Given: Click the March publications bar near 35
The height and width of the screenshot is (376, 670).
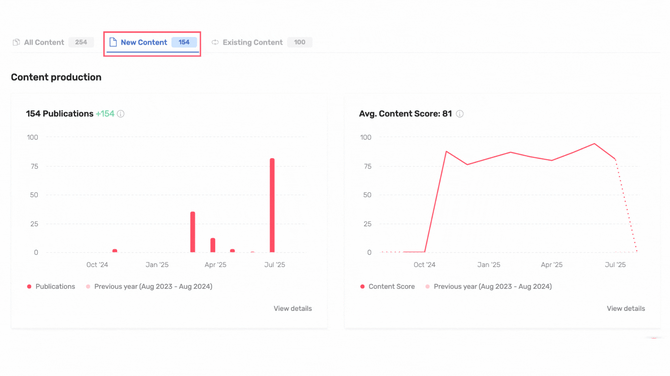Looking at the screenshot, I should click(193, 232).
